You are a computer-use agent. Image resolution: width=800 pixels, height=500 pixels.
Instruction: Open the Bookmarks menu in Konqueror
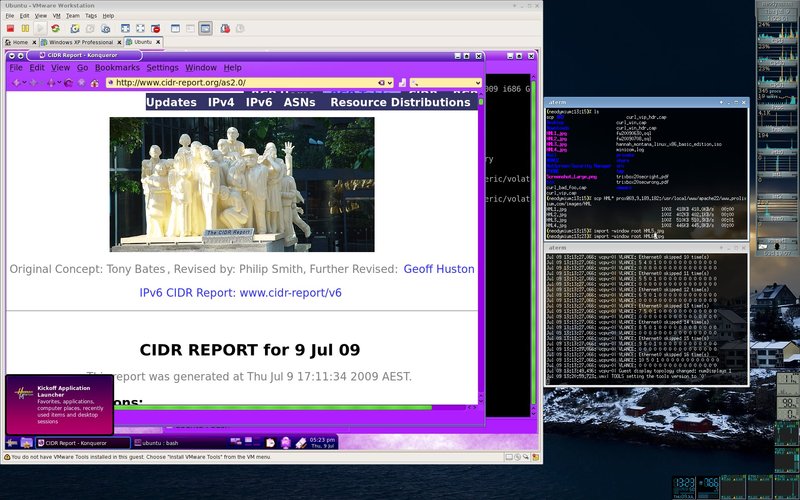coord(117,67)
